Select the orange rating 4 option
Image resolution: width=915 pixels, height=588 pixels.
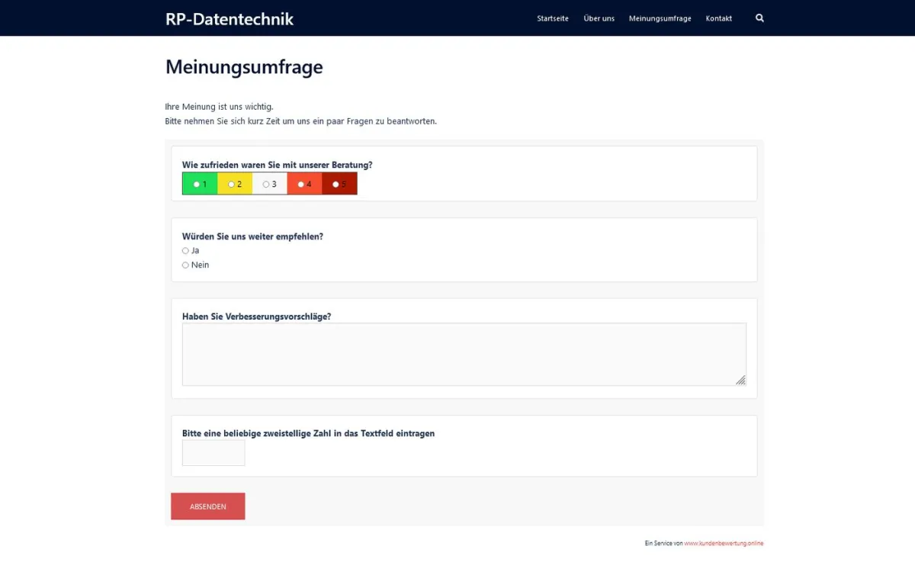pyautogui.click(x=302, y=183)
